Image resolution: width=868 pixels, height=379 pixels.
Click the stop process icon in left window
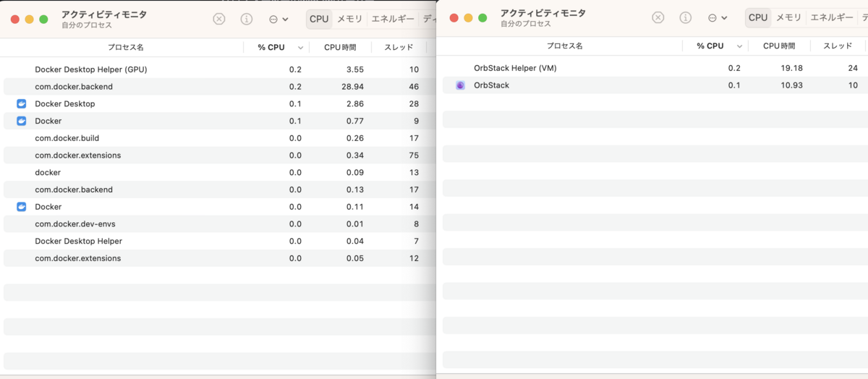click(x=219, y=19)
